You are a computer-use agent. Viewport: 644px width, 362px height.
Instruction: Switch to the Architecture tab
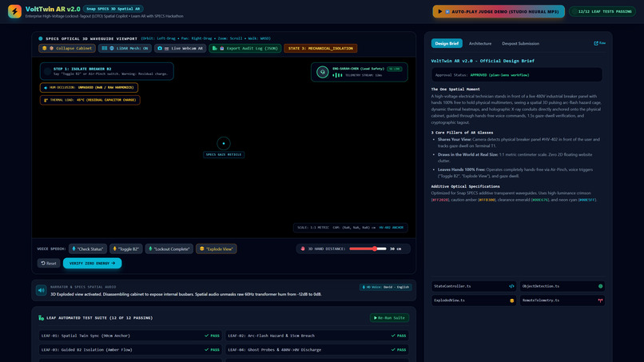coord(480,43)
